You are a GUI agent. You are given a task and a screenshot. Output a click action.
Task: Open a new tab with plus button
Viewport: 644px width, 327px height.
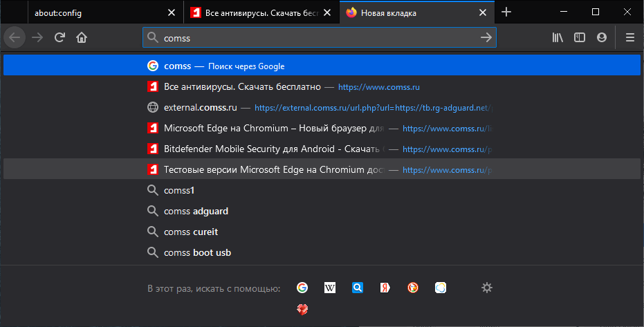506,12
